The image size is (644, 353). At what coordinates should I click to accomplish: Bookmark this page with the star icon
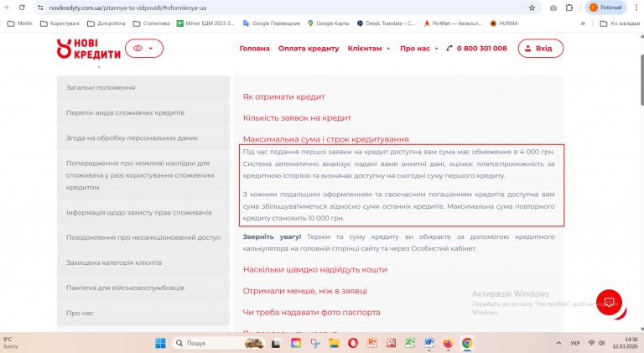click(532, 8)
